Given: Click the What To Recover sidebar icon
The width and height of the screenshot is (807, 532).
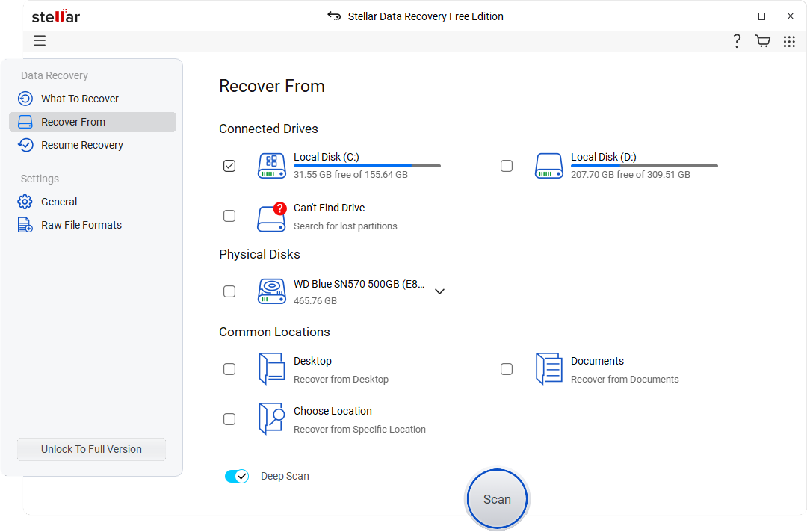Looking at the screenshot, I should (x=26, y=98).
